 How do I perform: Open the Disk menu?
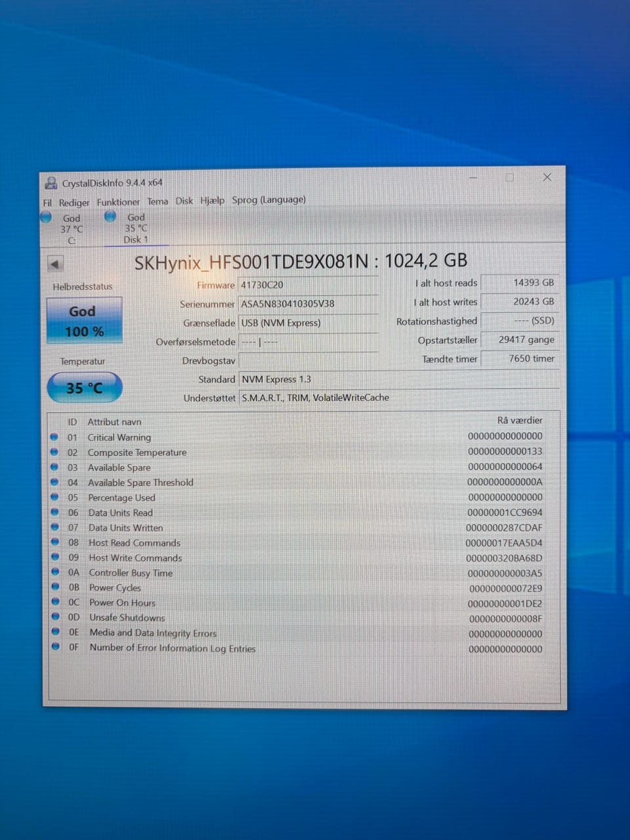(x=184, y=201)
